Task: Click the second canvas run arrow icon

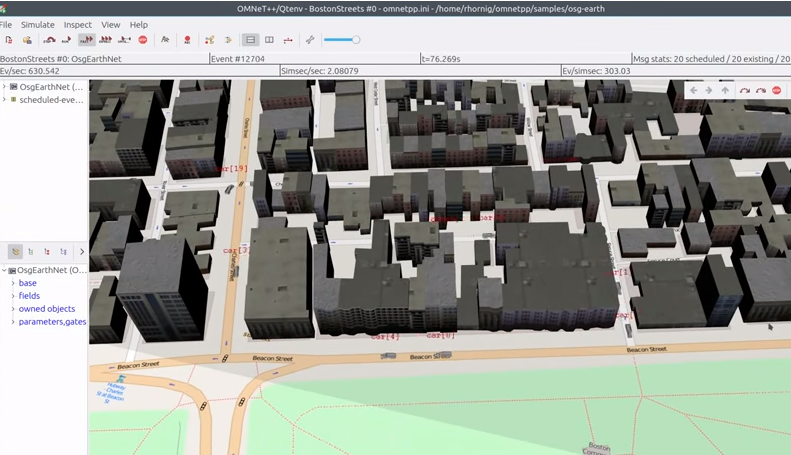Action: coord(761,90)
